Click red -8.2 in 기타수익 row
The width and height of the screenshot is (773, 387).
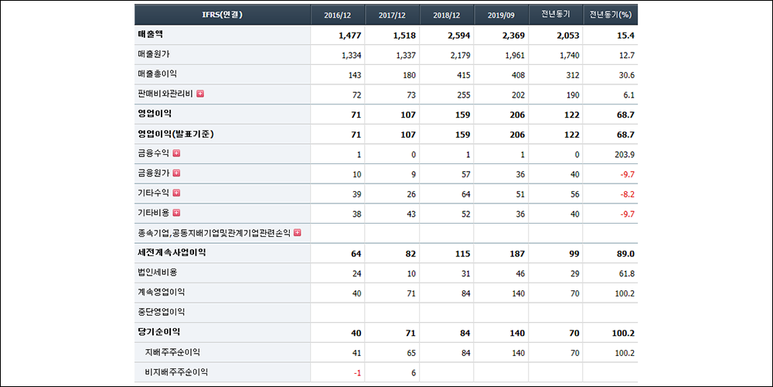[628, 194]
